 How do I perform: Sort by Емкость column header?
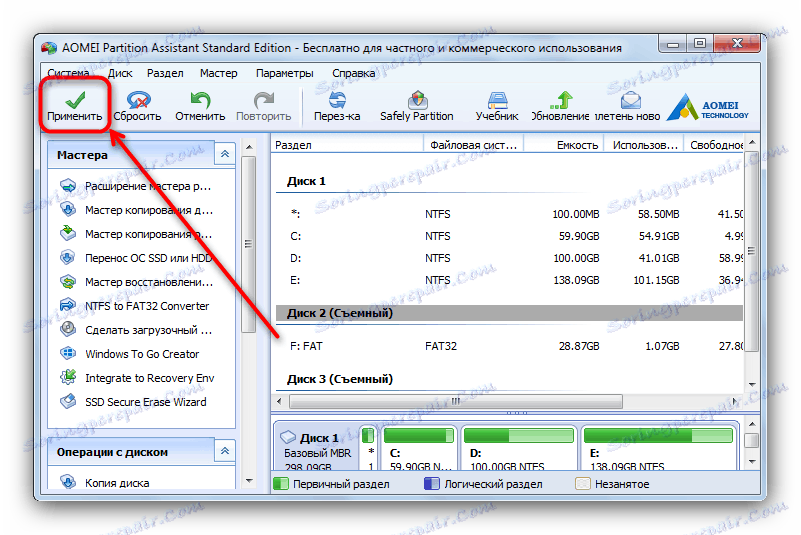point(564,145)
